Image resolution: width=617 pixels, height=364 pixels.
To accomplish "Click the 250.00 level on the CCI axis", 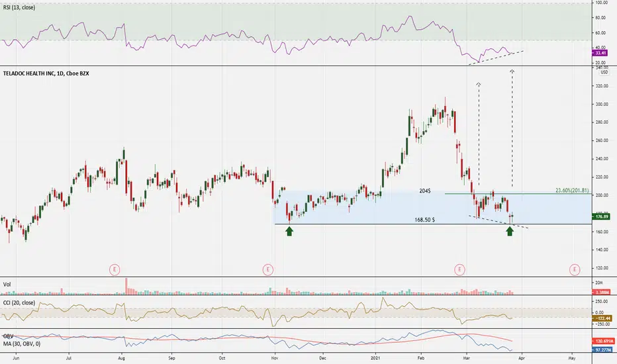I will pyautogui.click(x=602, y=301).
